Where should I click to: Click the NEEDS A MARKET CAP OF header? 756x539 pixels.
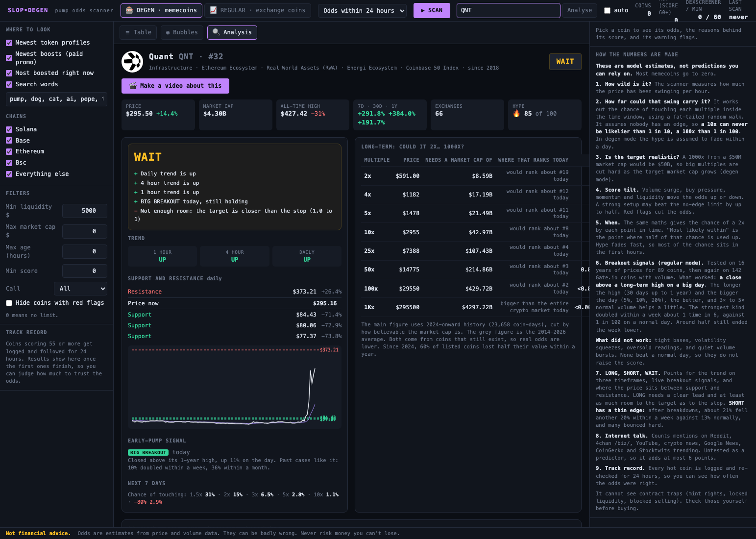pos(459,160)
